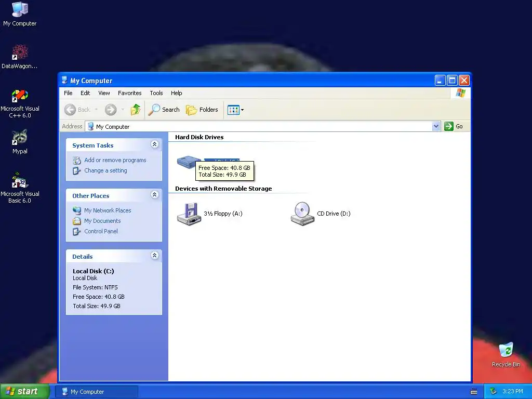Select the Recycle Bin desktop icon
532x399 pixels.
tap(506, 355)
